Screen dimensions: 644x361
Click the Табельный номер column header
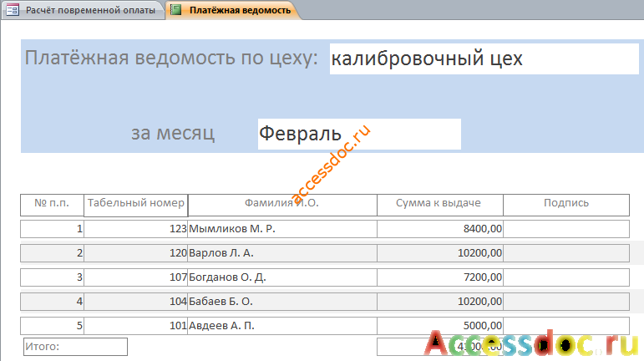click(x=136, y=206)
